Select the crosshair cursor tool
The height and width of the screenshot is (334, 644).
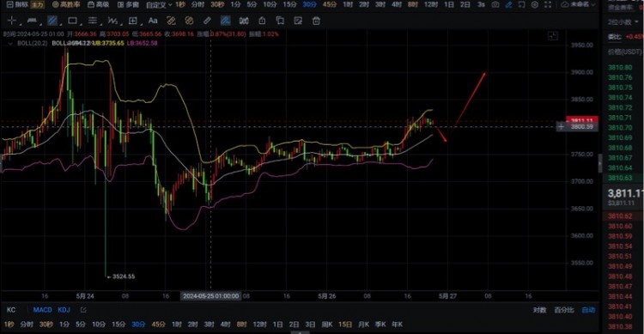11,21
